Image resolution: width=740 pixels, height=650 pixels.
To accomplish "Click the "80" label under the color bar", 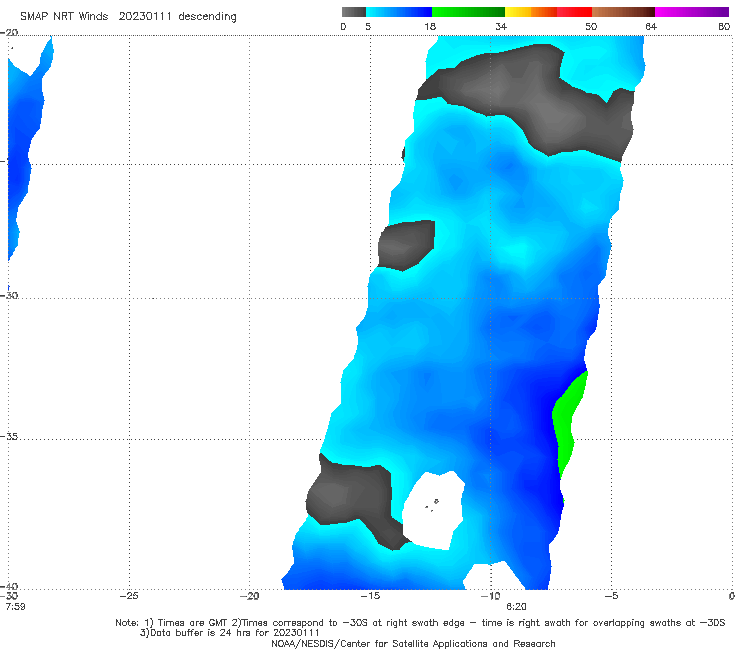I will point(724,26).
